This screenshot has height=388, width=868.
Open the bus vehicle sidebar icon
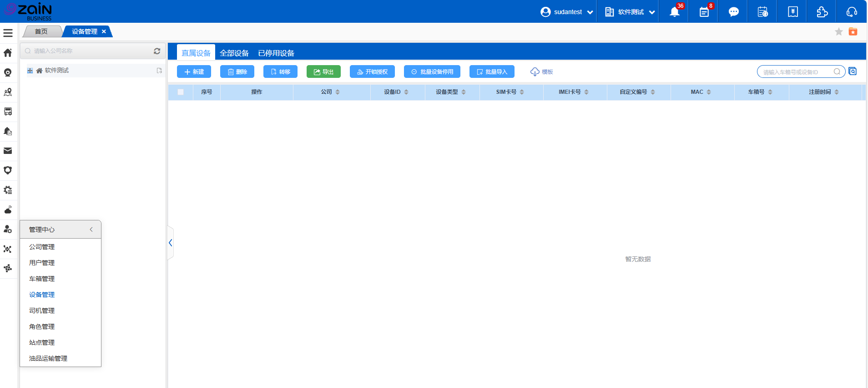tap(8, 112)
